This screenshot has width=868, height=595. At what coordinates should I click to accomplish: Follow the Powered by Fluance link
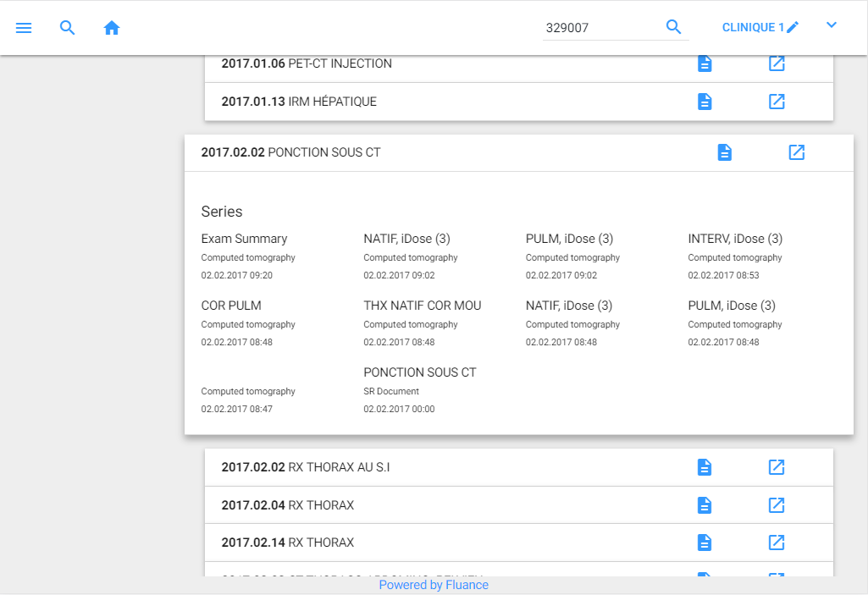tap(434, 585)
